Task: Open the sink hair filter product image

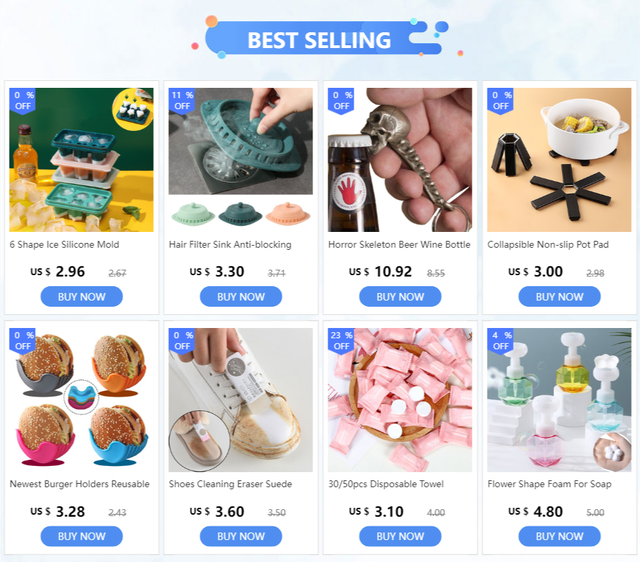Action: click(241, 160)
